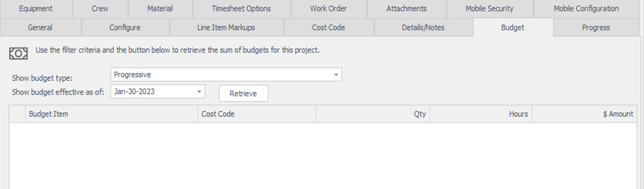
Task: Open the Crew tab
Action: tap(100, 9)
